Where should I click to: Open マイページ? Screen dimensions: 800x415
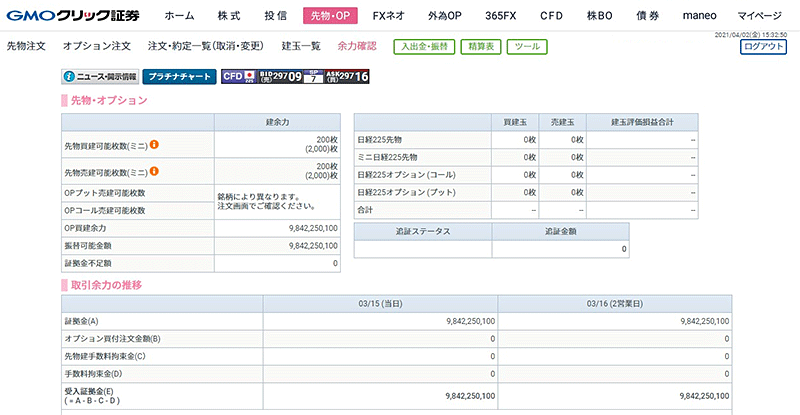(x=761, y=16)
